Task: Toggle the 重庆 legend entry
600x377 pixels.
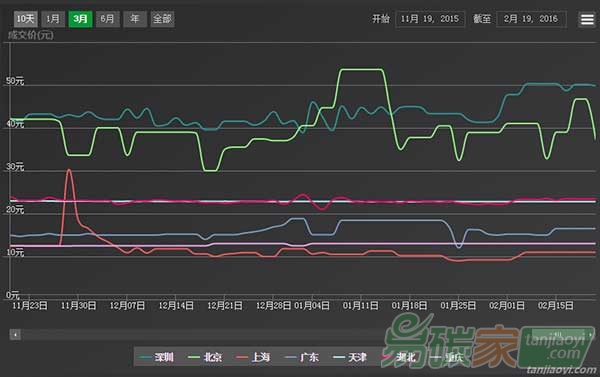Action: [x=447, y=357]
